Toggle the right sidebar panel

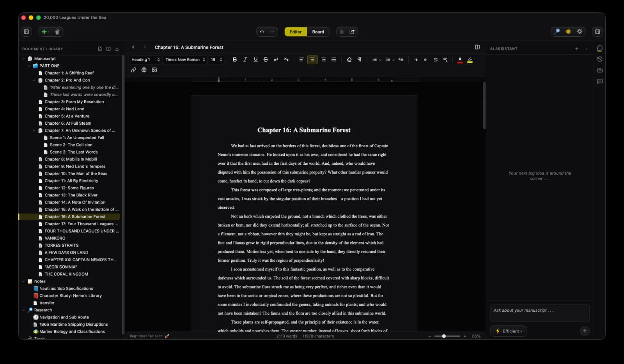[597, 32]
